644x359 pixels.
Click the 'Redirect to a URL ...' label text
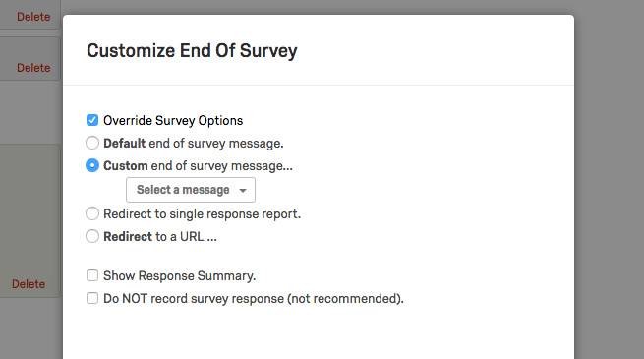pos(160,237)
